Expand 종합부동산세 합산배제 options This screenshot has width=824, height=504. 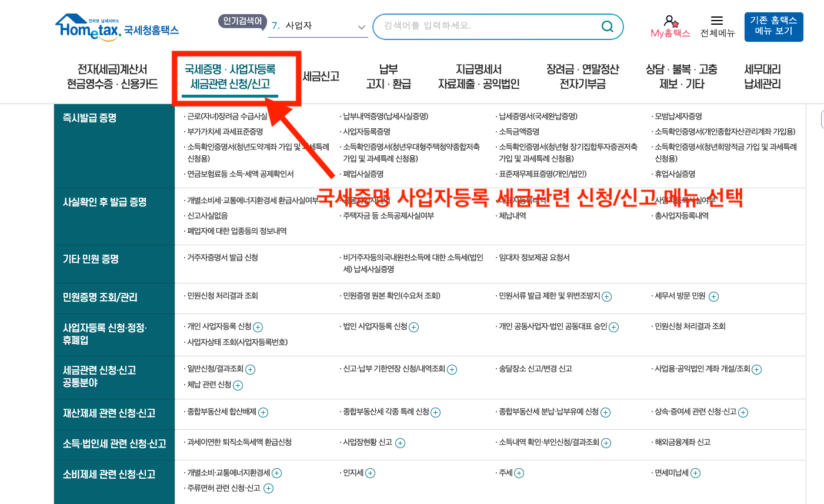[263, 412]
